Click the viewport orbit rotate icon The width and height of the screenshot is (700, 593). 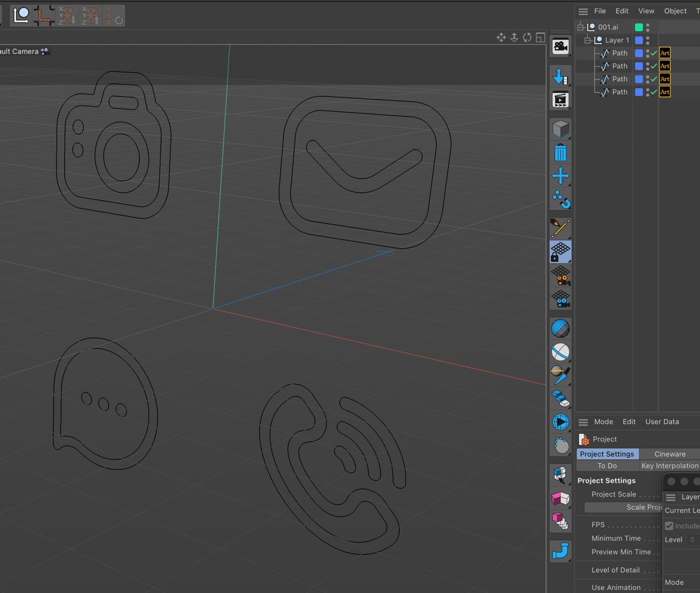pos(527,37)
